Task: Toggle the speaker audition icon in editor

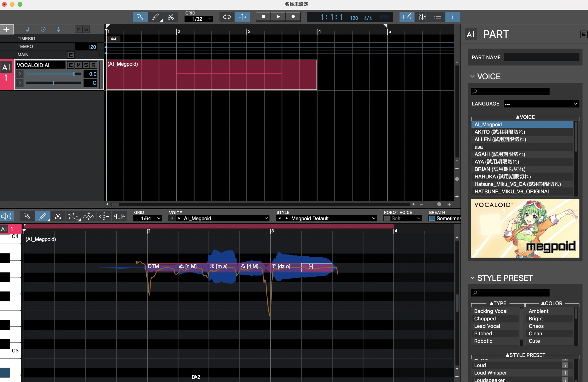Action: click(x=6, y=216)
